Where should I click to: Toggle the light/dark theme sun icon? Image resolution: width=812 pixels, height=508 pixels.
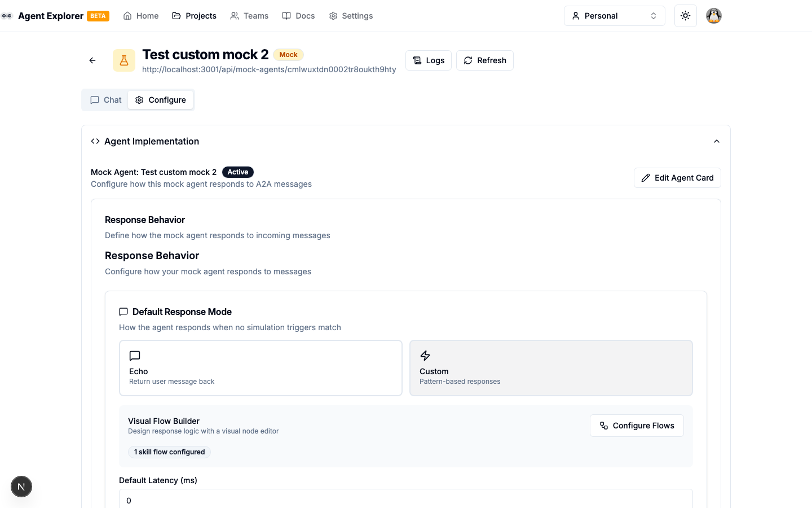coord(686,16)
